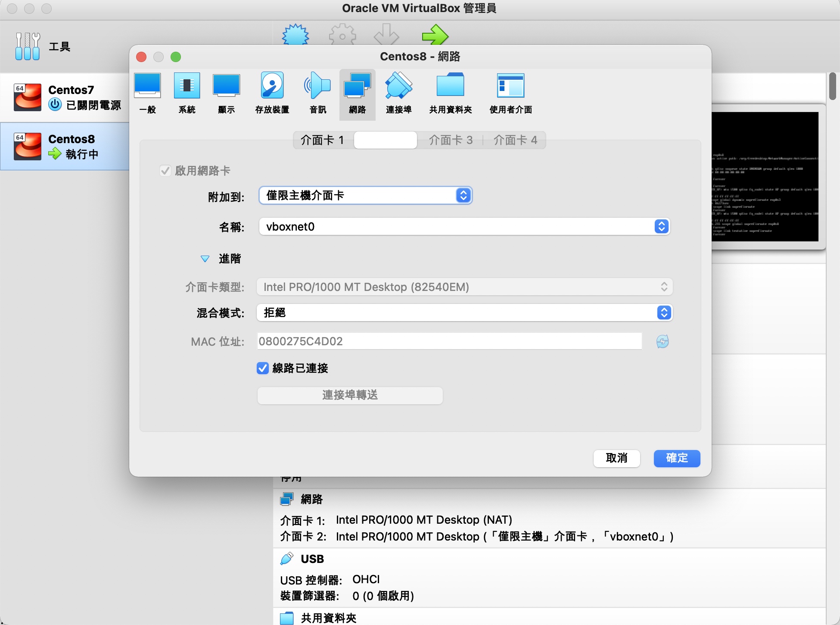The image size is (840, 625).
Task: Click the Discard down-arrow toolbar icon
Action: (386, 34)
